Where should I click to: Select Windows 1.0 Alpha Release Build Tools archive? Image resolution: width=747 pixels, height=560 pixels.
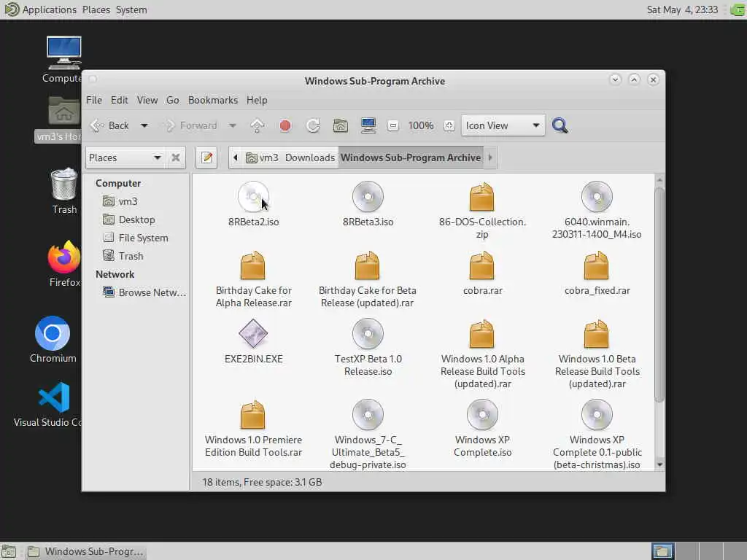[483, 354]
